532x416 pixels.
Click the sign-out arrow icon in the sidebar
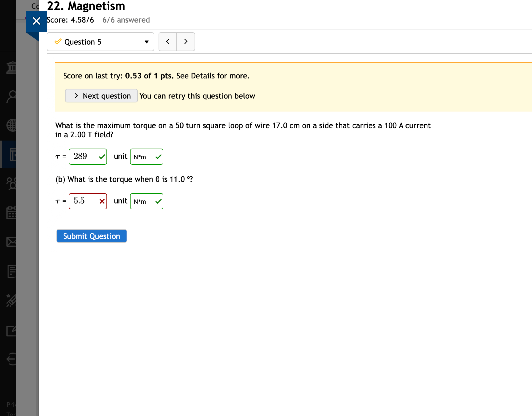tap(11, 359)
